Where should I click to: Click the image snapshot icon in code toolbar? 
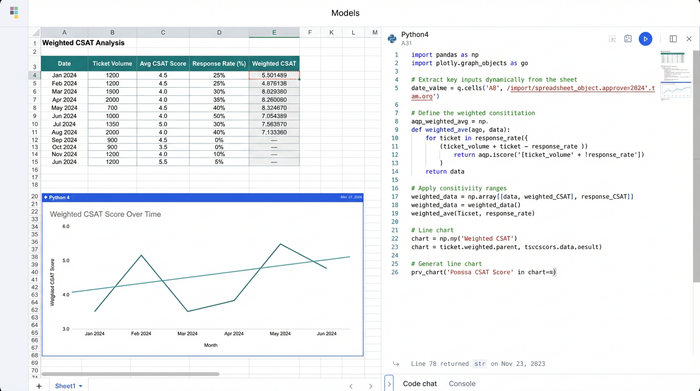pos(628,39)
